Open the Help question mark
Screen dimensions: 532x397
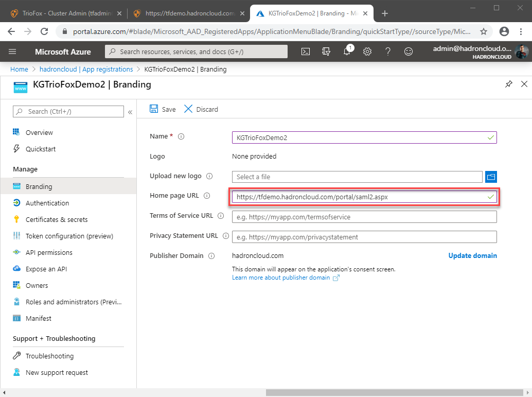pos(388,51)
